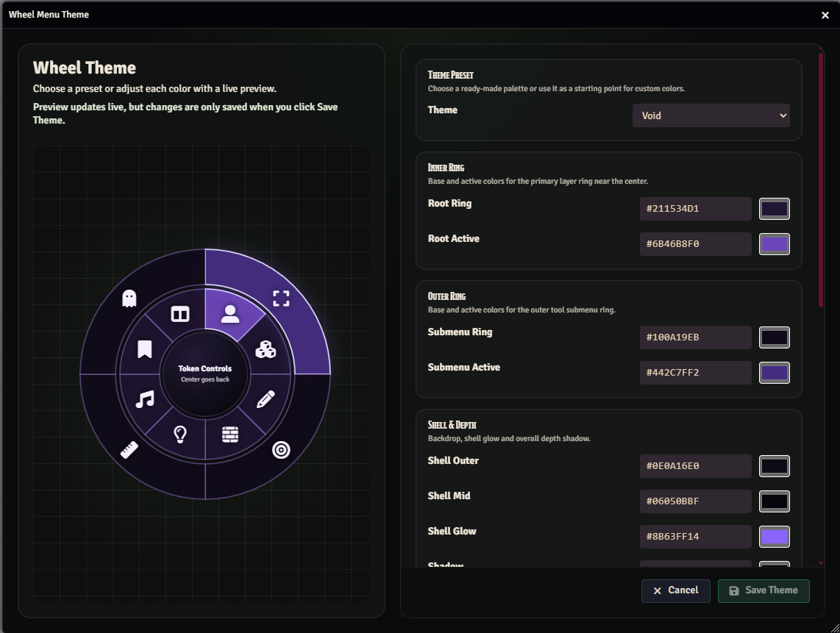Select the token controls person icon

(230, 314)
